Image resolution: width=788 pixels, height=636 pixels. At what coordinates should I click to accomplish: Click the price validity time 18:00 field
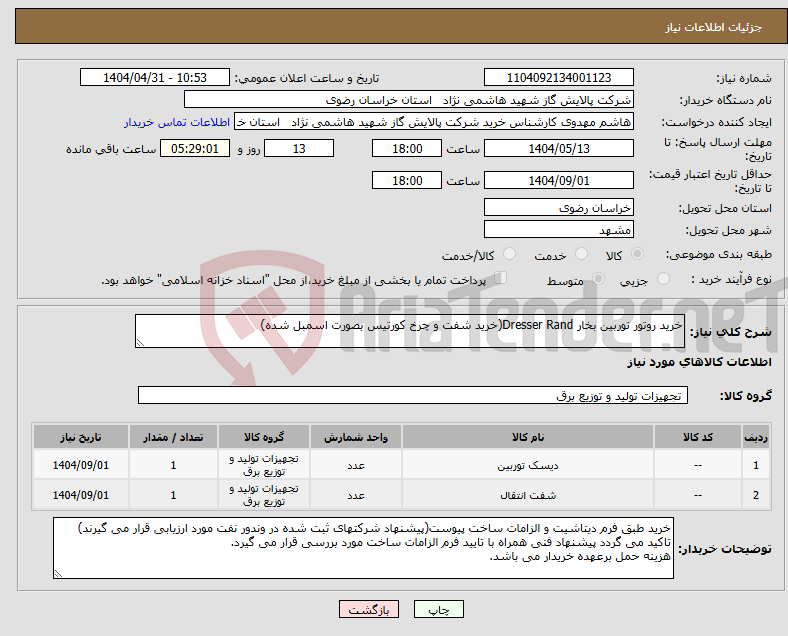[407, 180]
